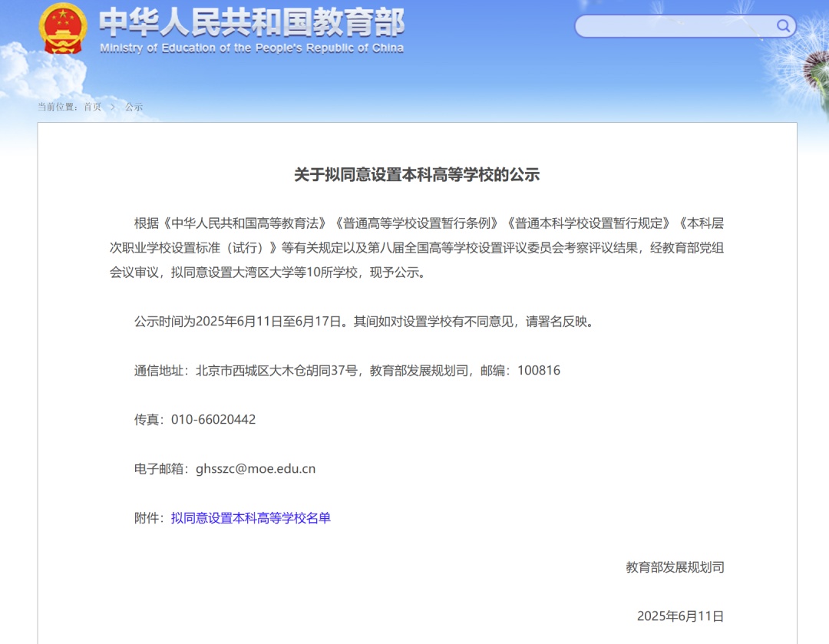Click the search magnifier icon
This screenshot has height=644, width=829.
point(783,25)
